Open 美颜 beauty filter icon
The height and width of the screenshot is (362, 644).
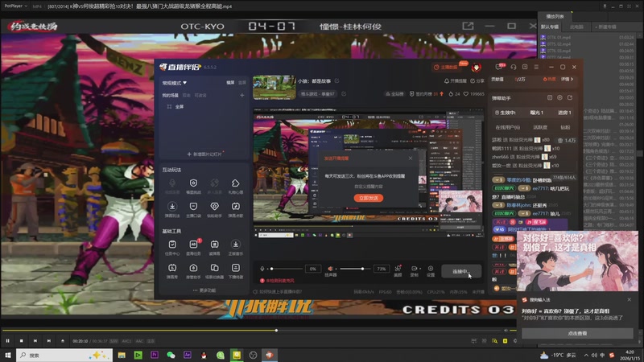[398, 270]
